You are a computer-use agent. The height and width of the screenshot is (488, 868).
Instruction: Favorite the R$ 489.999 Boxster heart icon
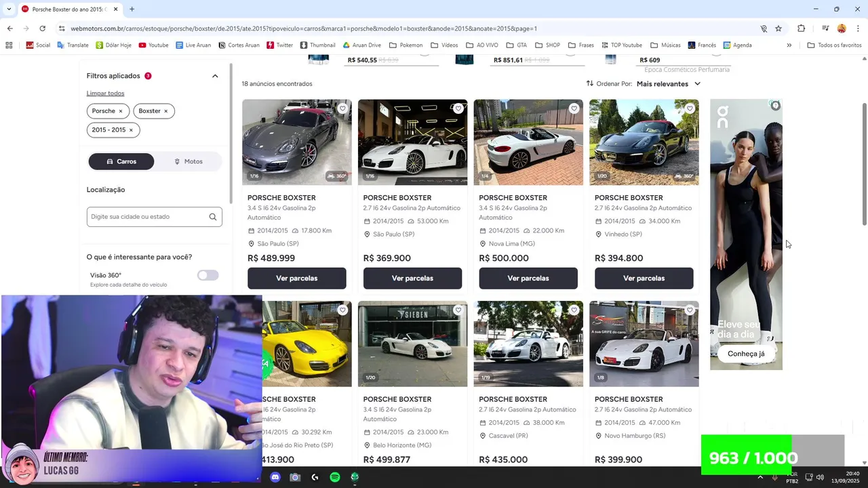(342, 108)
